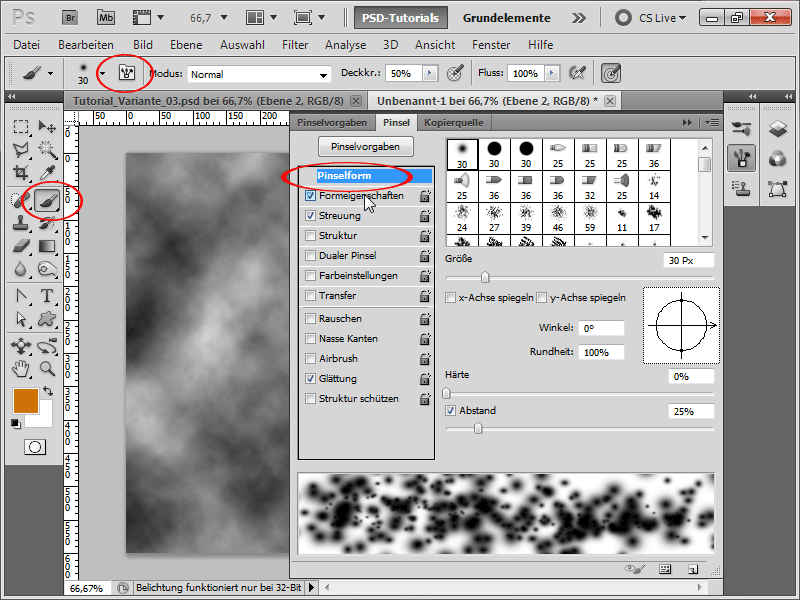Select the Brush tool in toolbox
Screen dimensions: 800x600
47,201
